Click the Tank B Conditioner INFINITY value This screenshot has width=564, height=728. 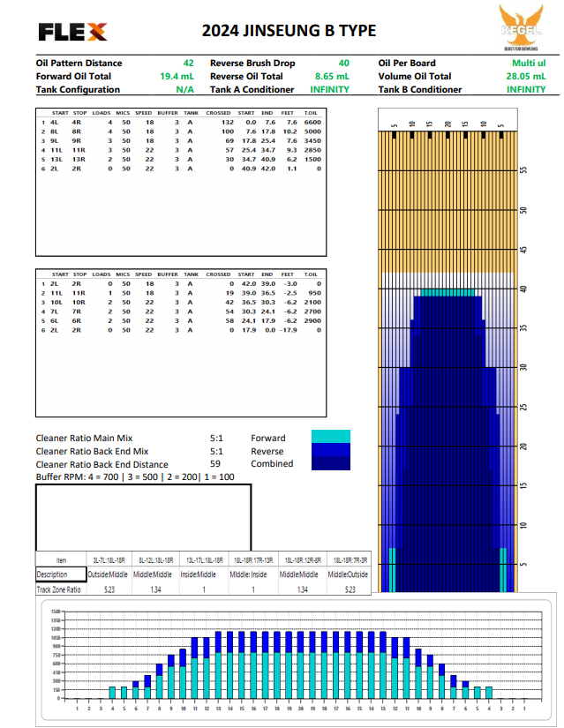pyautogui.click(x=526, y=90)
